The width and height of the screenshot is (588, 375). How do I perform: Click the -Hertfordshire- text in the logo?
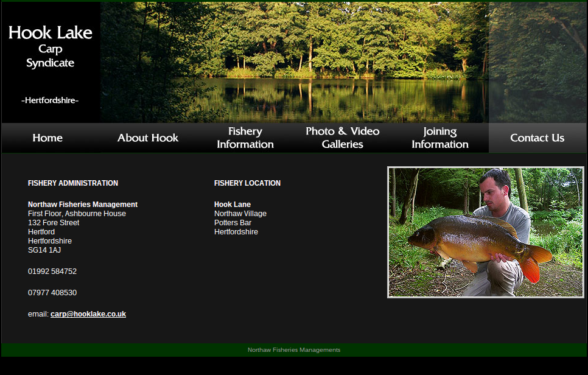50,100
